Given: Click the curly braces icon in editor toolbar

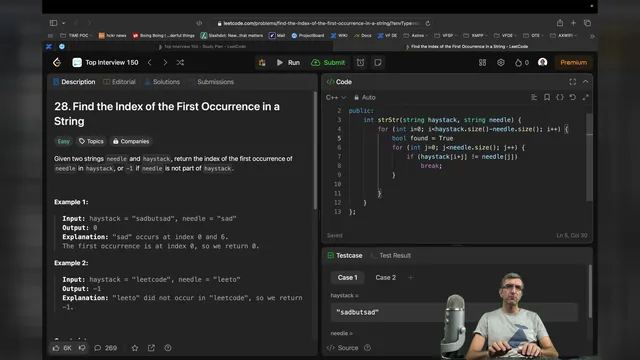Looking at the screenshot, I should [560, 97].
